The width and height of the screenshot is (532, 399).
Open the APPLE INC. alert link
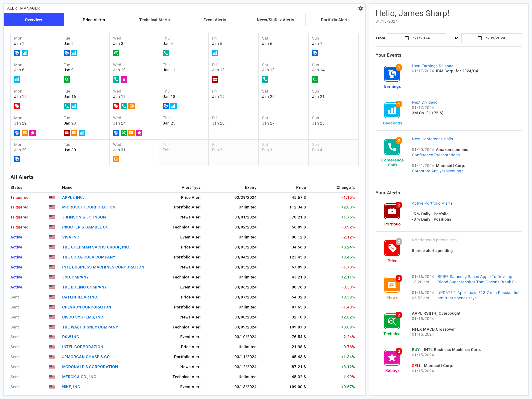coord(73,198)
